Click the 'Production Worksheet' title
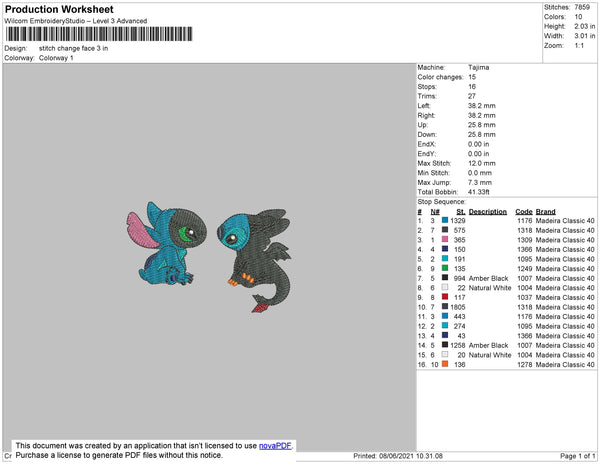 pyautogui.click(x=59, y=9)
